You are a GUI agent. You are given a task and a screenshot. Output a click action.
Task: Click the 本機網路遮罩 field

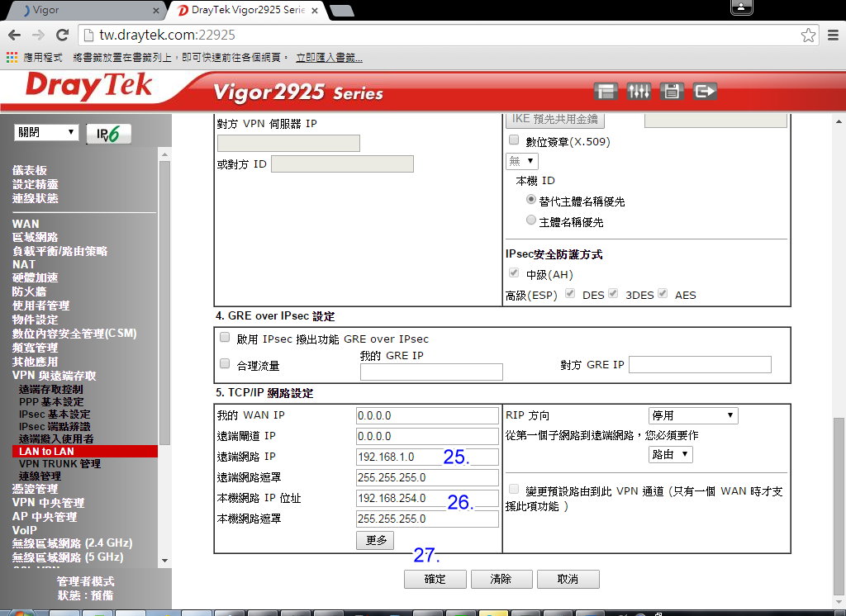coord(427,519)
